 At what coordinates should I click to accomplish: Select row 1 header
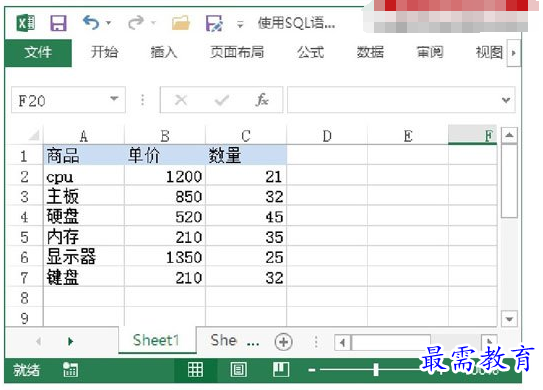click(x=24, y=156)
